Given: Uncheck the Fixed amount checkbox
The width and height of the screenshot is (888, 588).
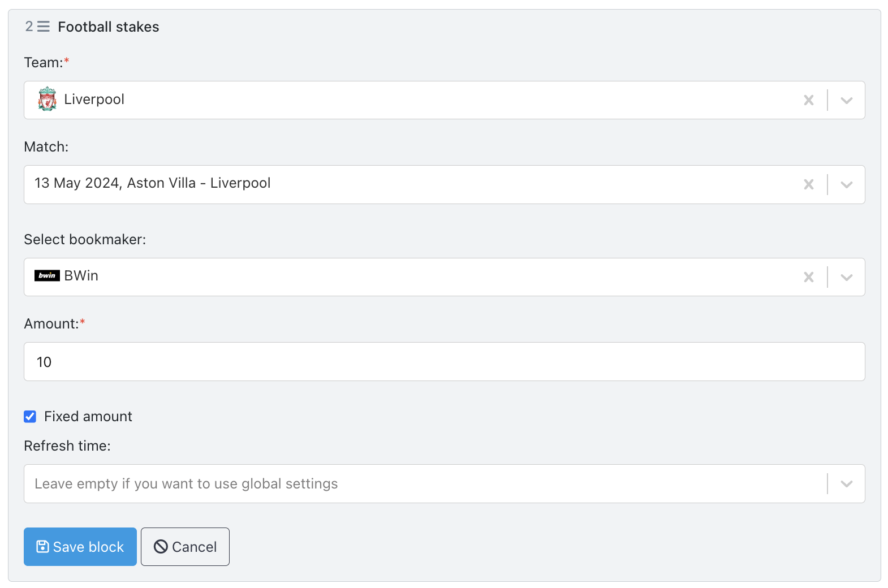Looking at the screenshot, I should (x=30, y=417).
